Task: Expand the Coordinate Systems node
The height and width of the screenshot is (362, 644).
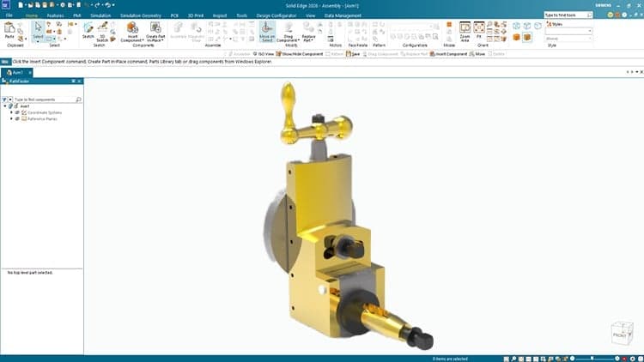Action: [x=11, y=112]
